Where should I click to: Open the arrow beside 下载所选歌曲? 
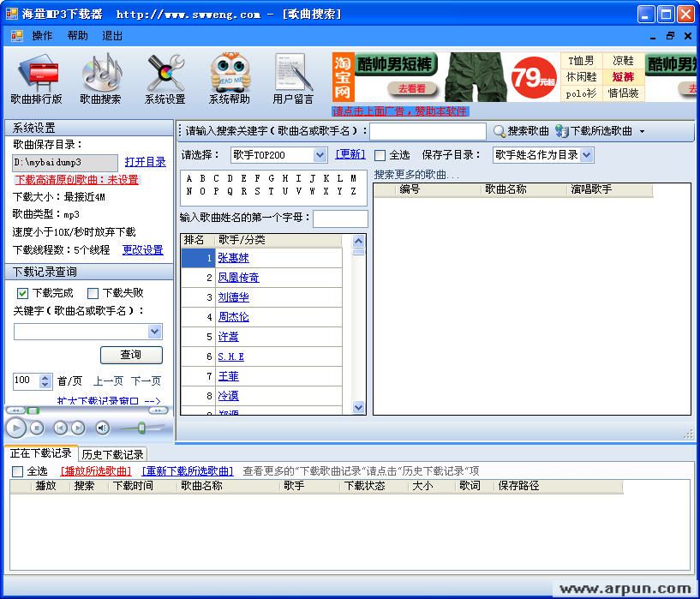[x=642, y=131]
